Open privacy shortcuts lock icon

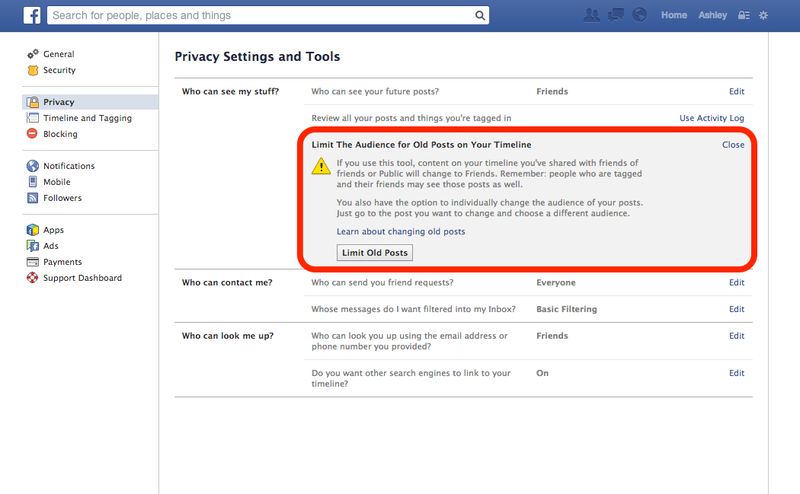tap(744, 15)
